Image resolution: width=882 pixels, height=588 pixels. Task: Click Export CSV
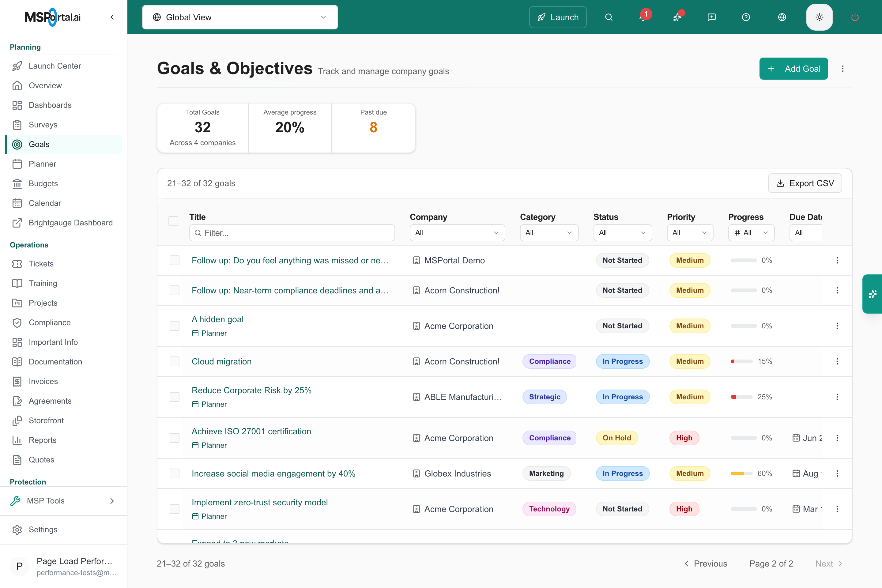805,183
